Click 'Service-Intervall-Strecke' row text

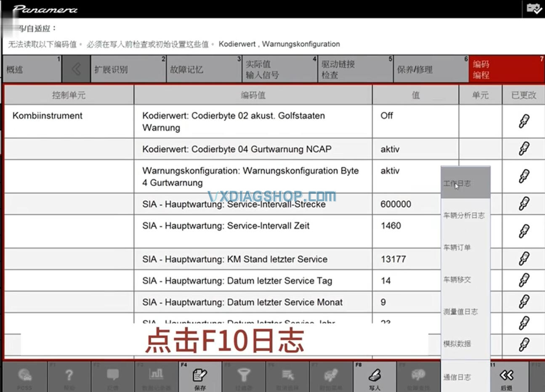click(x=234, y=204)
